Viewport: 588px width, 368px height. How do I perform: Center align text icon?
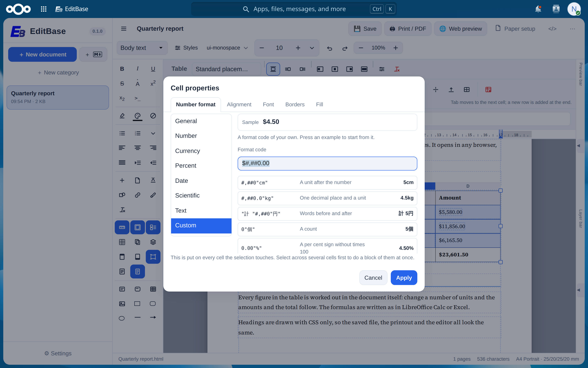[x=138, y=148]
